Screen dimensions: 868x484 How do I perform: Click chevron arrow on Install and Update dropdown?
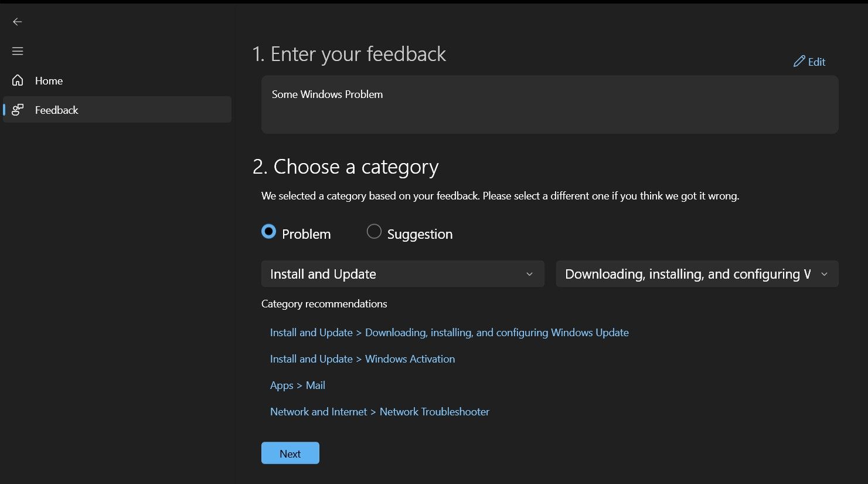click(x=529, y=274)
